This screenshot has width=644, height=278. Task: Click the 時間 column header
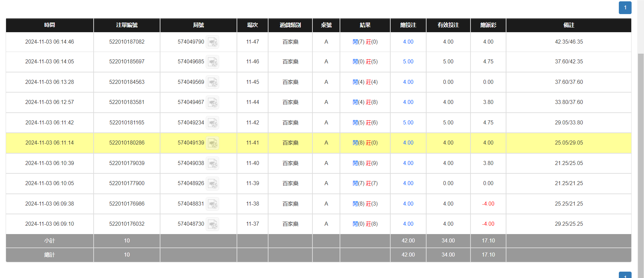[50, 25]
